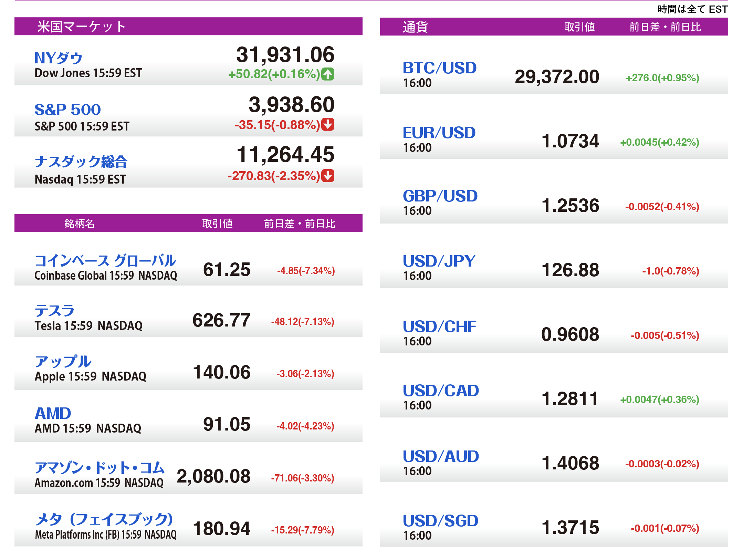This screenshot has width=743, height=560.
Task: Select the 米国マーケット section header
Action: point(81,27)
